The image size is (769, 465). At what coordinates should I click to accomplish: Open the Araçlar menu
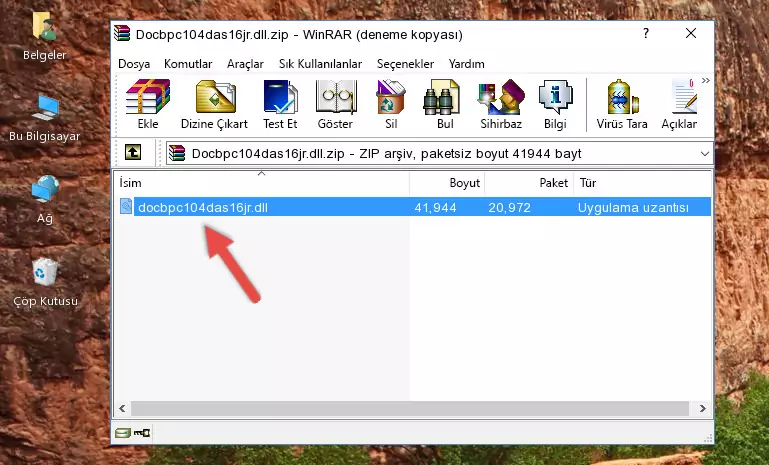(x=245, y=64)
